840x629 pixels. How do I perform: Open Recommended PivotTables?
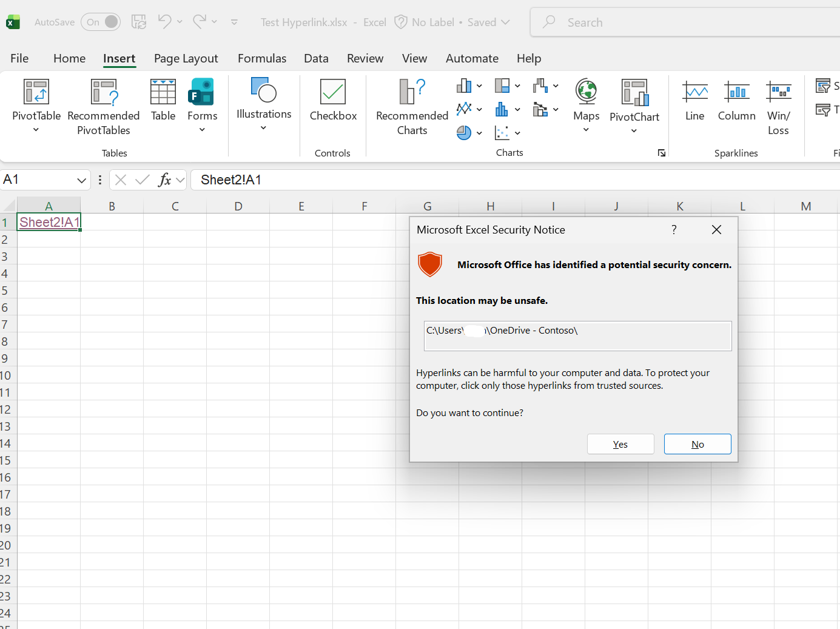pos(103,107)
